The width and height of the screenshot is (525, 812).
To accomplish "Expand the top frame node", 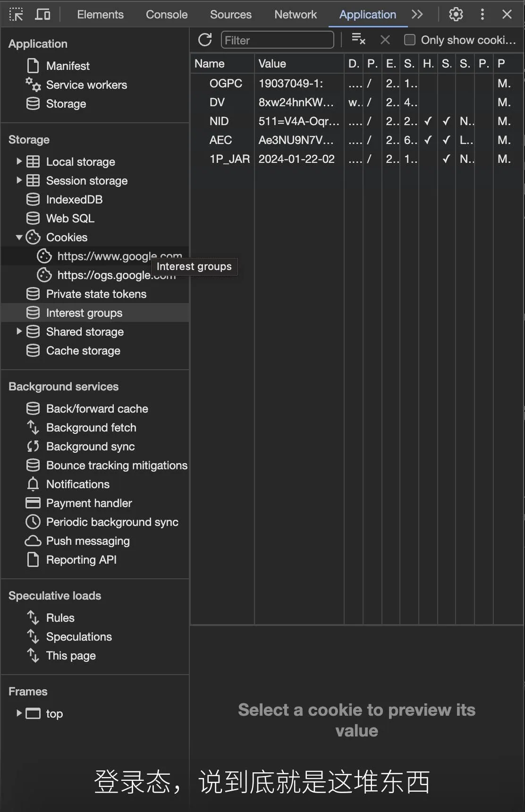I will (19, 713).
